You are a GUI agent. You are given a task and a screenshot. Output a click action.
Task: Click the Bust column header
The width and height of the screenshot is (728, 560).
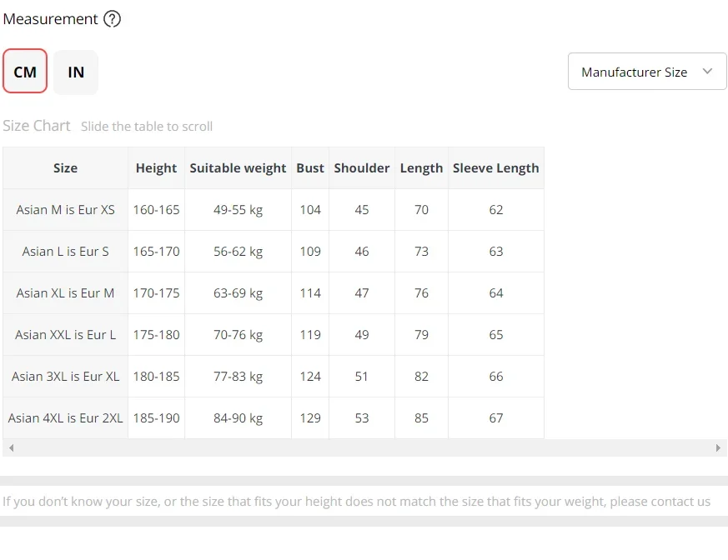310,168
